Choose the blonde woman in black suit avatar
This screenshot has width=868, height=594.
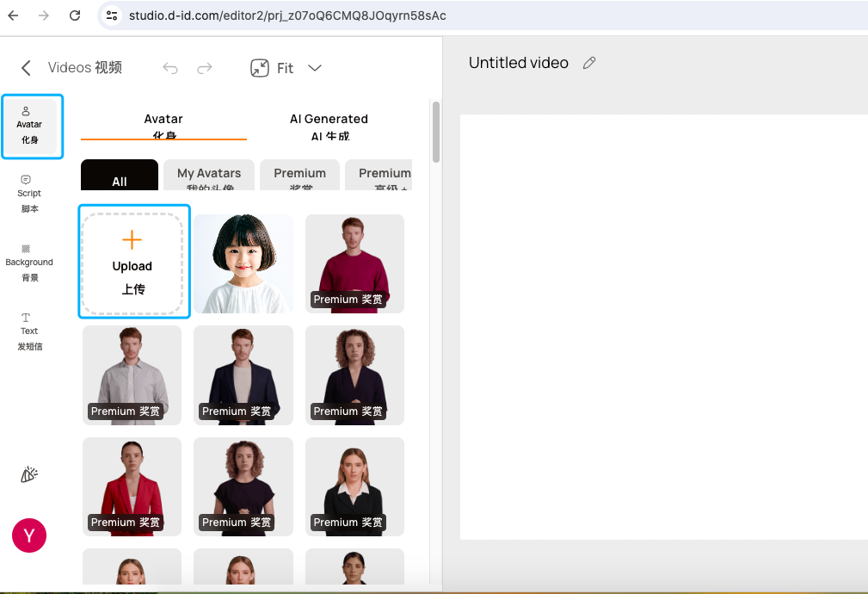click(354, 487)
